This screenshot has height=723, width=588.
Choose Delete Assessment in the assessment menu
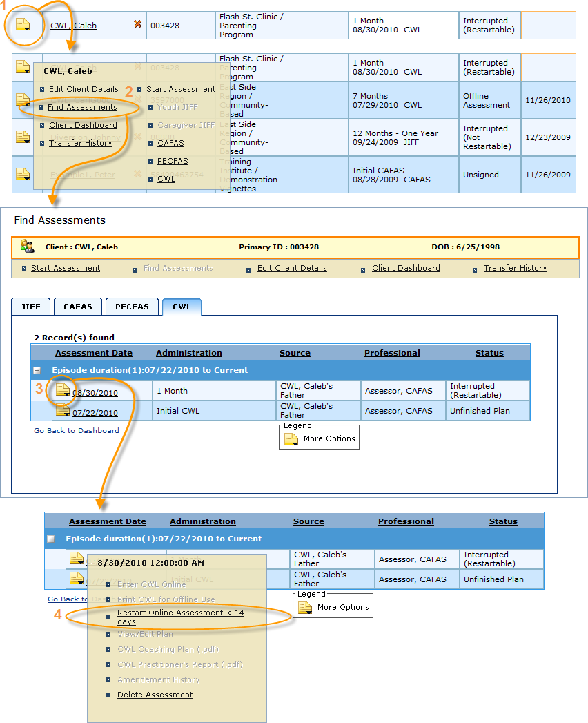(155, 695)
